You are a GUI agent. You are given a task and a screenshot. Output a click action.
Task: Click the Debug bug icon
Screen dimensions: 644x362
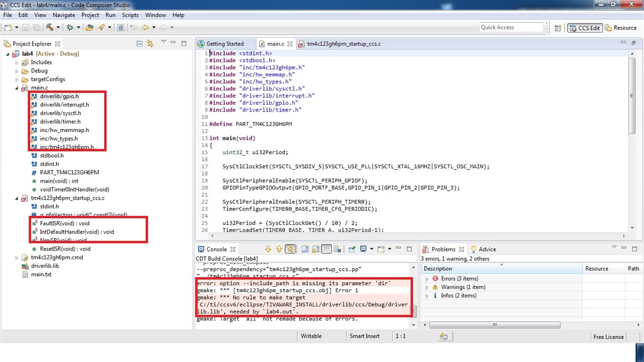click(70, 27)
